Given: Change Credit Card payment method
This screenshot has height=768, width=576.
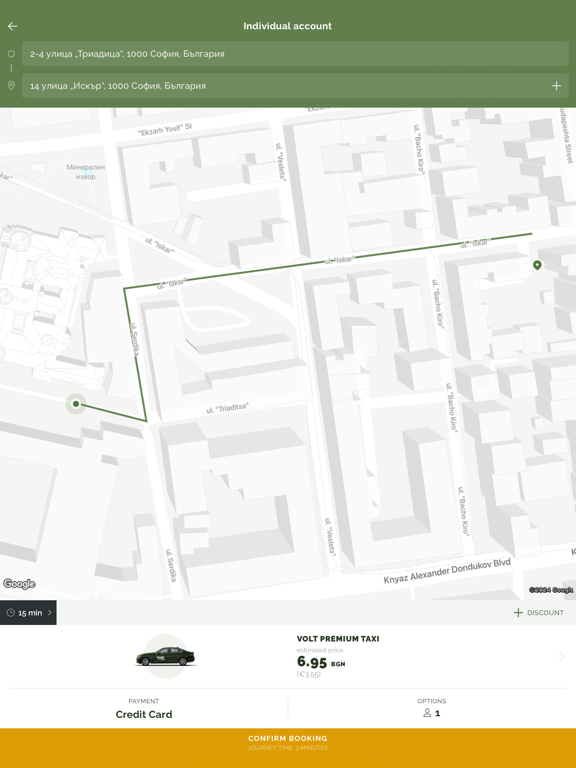Looking at the screenshot, I should [x=144, y=709].
